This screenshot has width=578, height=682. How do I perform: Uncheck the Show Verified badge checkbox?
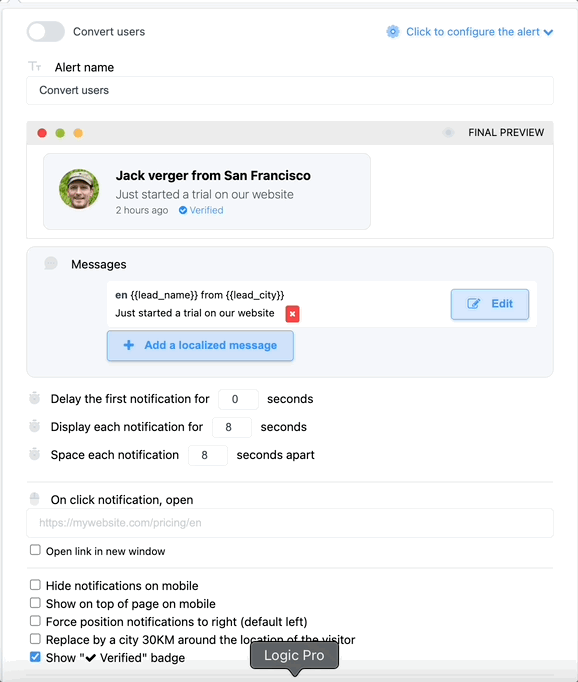[35, 657]
